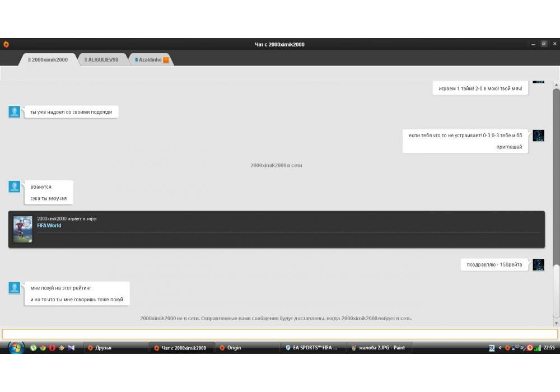Viewport: 560px width, 392px height.
Task: Launch Google Chrome from quick launch
Action: pyautogui.click(x=43, y=348)
